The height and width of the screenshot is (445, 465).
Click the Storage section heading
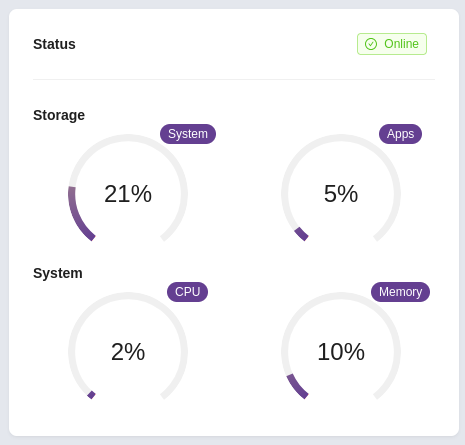pos(59,115)
